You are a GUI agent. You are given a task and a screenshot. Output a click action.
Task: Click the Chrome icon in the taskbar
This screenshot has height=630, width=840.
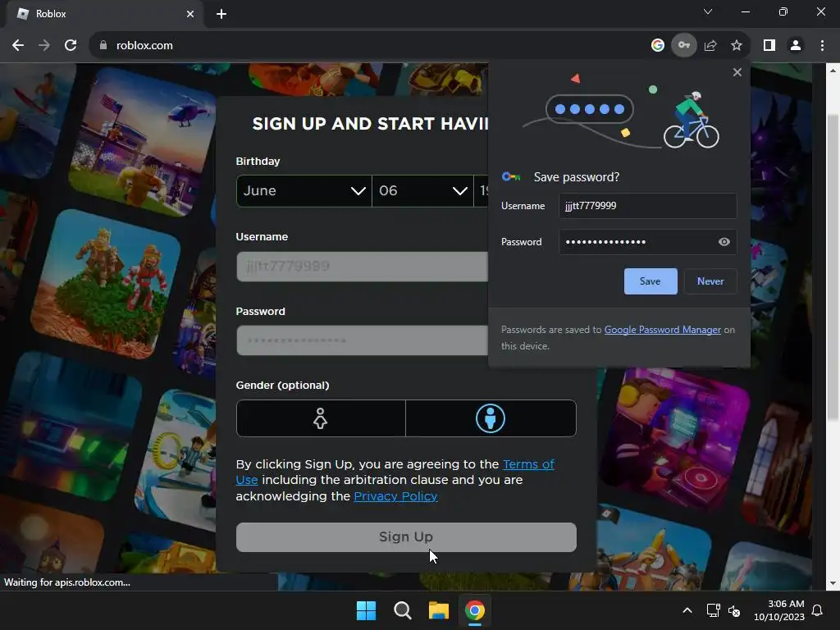(475, 610)
